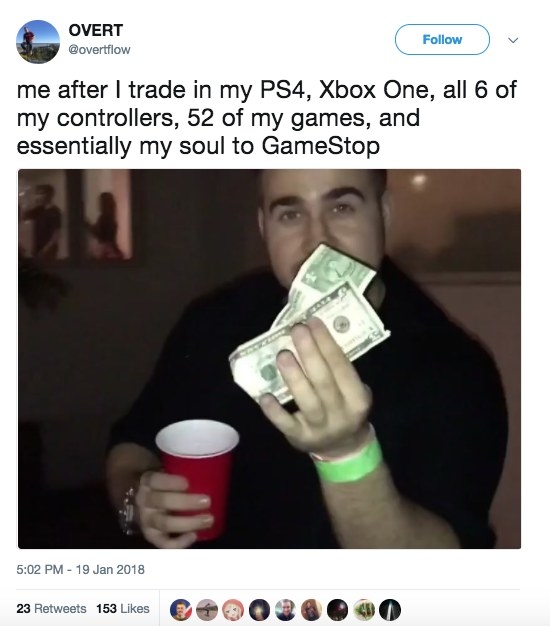Open the 5:02 PM - 19 Jan 2018 timestamp

point(80,569)
